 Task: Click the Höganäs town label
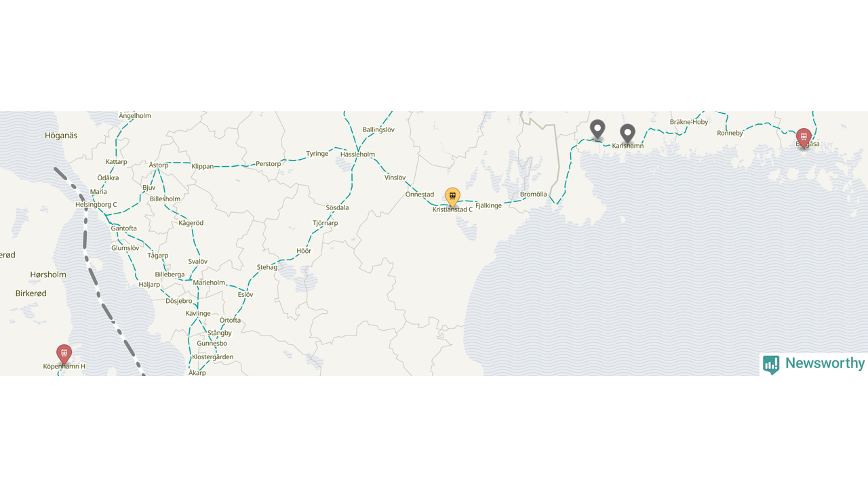coord(61,136)
